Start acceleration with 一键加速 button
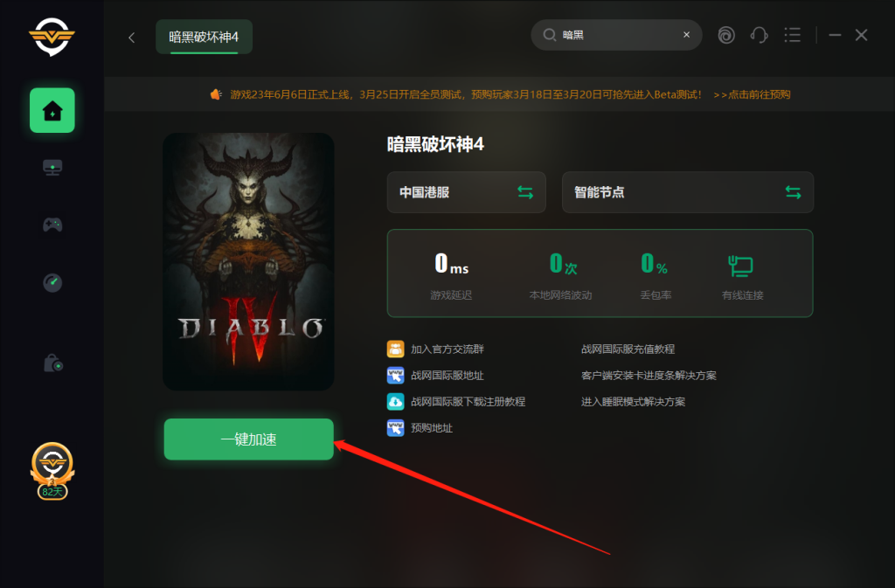This screenshot has height=588, width=895. pyautogui.click(x=248, y=439)
